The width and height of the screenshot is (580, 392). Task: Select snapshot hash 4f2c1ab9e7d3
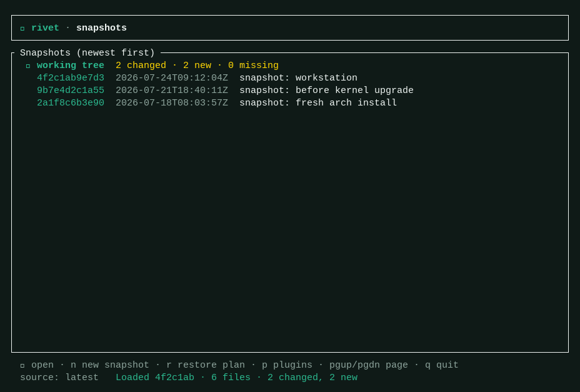click(x=71, y=78)
